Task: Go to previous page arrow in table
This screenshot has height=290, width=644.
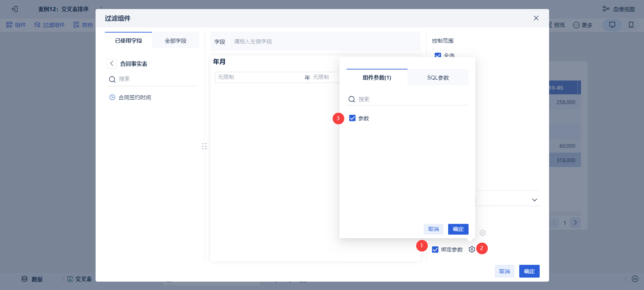Action: 554,223
